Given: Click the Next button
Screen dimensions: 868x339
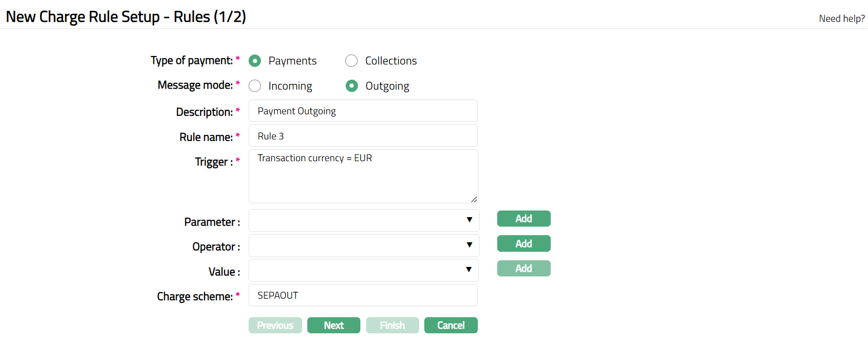Looking at the screenshot, I should pos(333,325).
